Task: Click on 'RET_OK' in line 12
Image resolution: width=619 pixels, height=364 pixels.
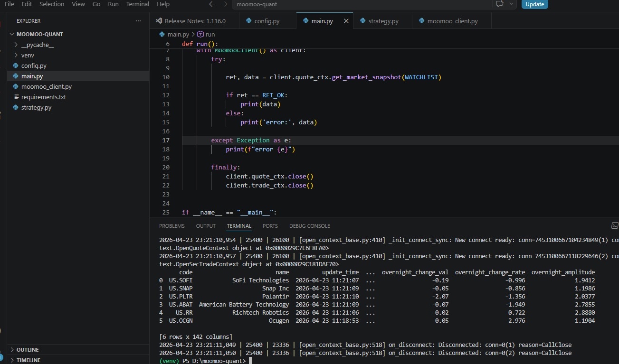Action: point(273,95)
